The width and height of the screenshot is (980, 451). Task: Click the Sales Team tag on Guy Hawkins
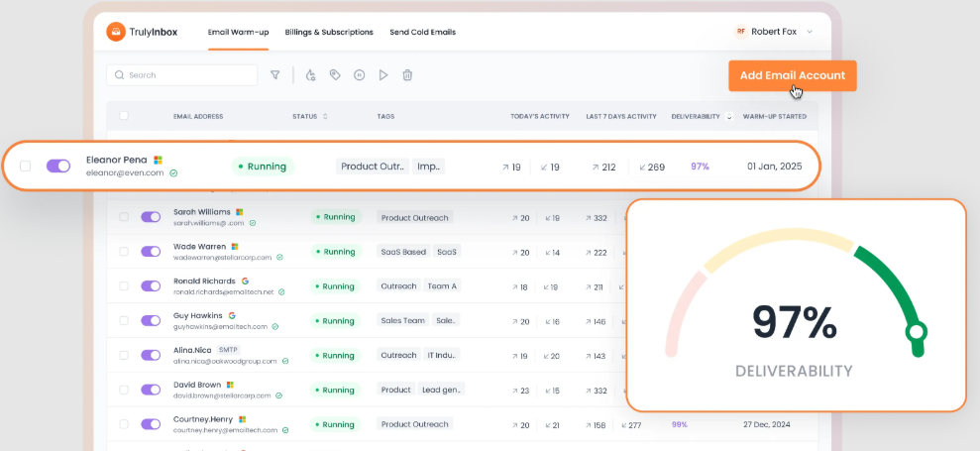[403, 320]
